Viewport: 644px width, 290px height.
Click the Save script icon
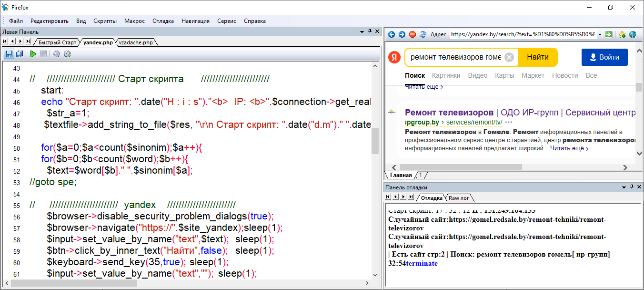(9, 54)
